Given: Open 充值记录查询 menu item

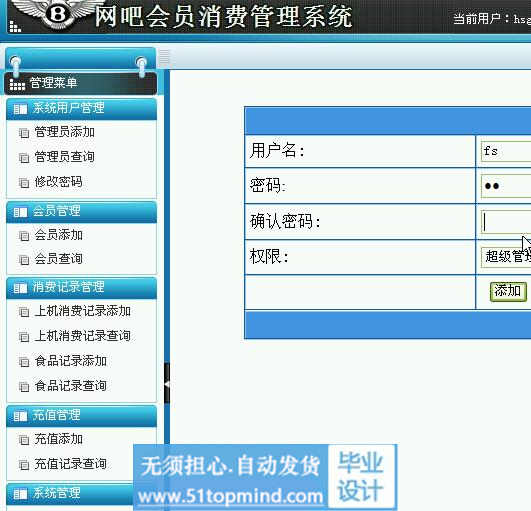Looking at the screenshot, I should pos(70,464).
